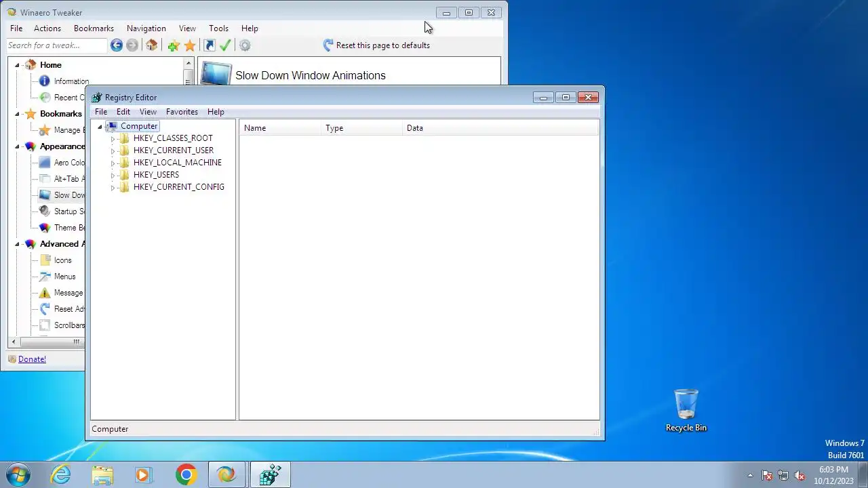Collapse the Computer node in Registry Editor
The height and width of the screenshot is (488, 868).
[x=100, y=127]
